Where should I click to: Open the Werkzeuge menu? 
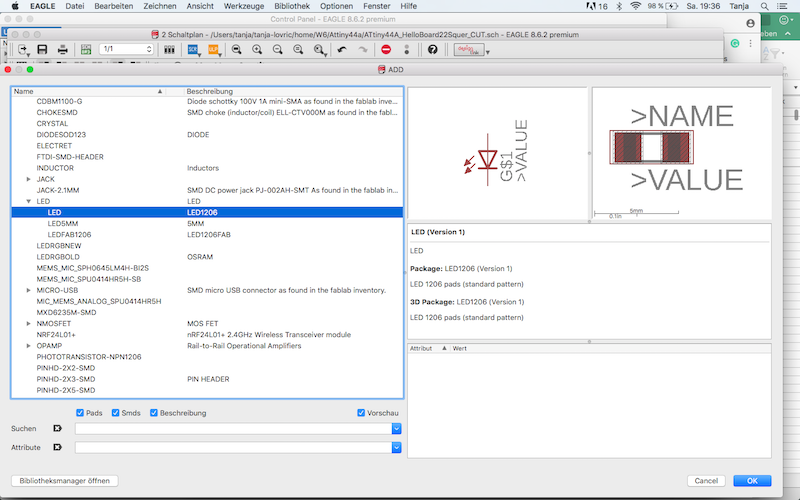click(x=244, y=6)
